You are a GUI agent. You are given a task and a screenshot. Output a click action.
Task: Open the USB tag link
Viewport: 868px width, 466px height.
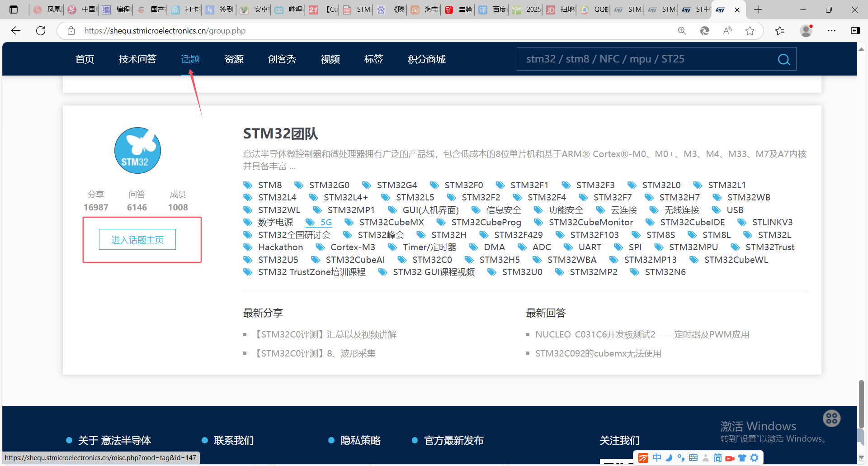(735, 210)
